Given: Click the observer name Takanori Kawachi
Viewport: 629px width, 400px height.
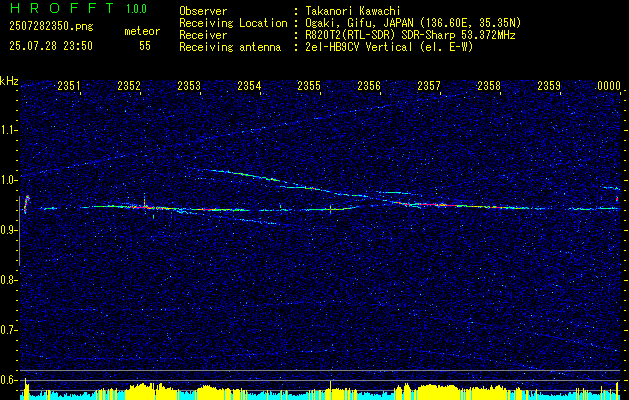Looking at the screenshot, I should pos(353,11).
